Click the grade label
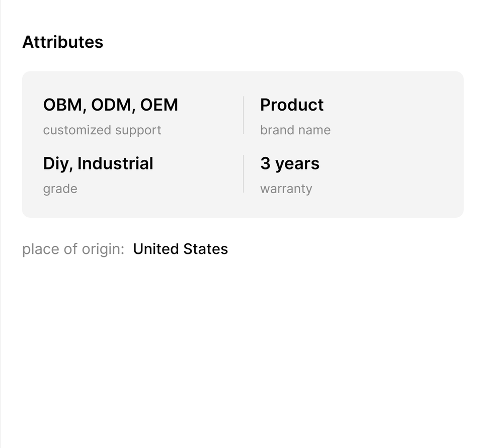The width and height of the screenshot is (483, 448). coord(60,189)
